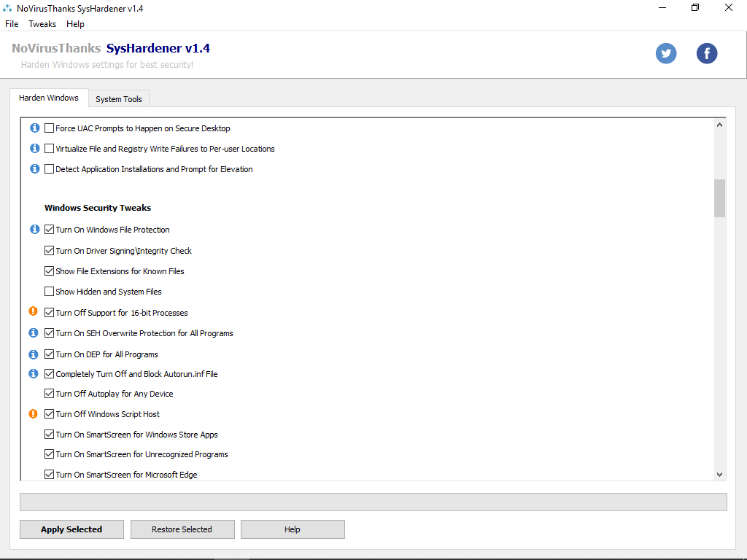This screenshot has height=560, width=747.
Task: Uncheck SmartScreen for Unrecognized Programs
Action: click(49, 454)
